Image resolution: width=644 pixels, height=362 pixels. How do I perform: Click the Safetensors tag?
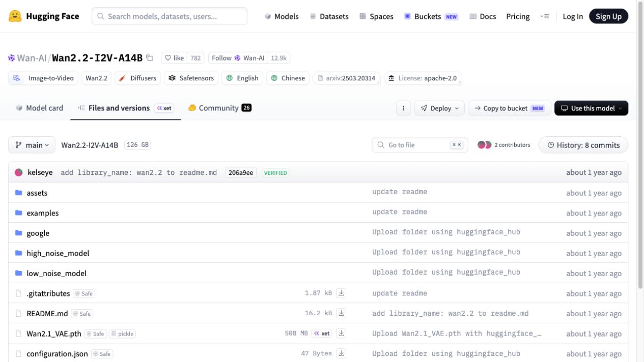(x=191, y=78)
